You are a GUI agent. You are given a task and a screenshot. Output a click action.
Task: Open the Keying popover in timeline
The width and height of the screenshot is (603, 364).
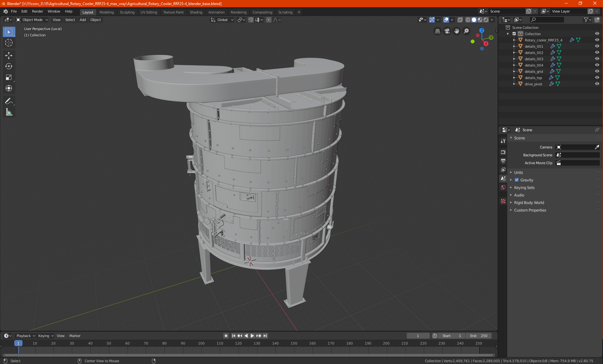[46, 336]
